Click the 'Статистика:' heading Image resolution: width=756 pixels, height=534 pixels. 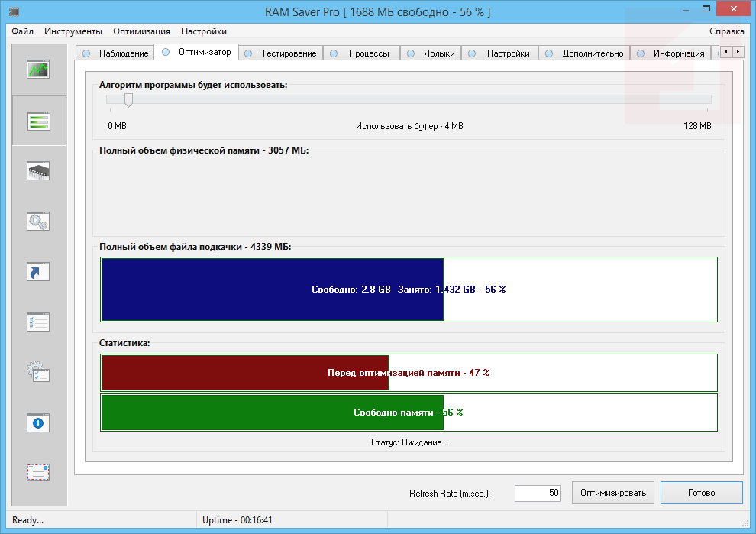(124, 343)
